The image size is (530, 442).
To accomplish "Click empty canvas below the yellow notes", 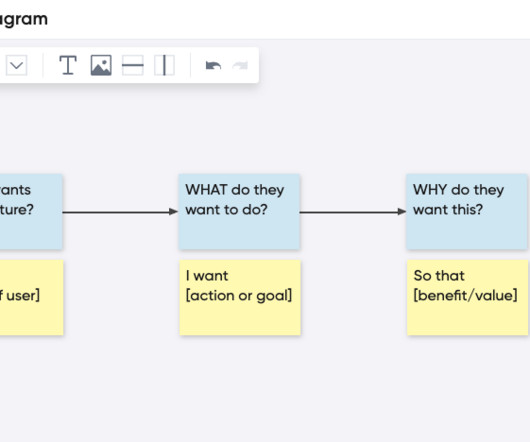I will point(265,389).
